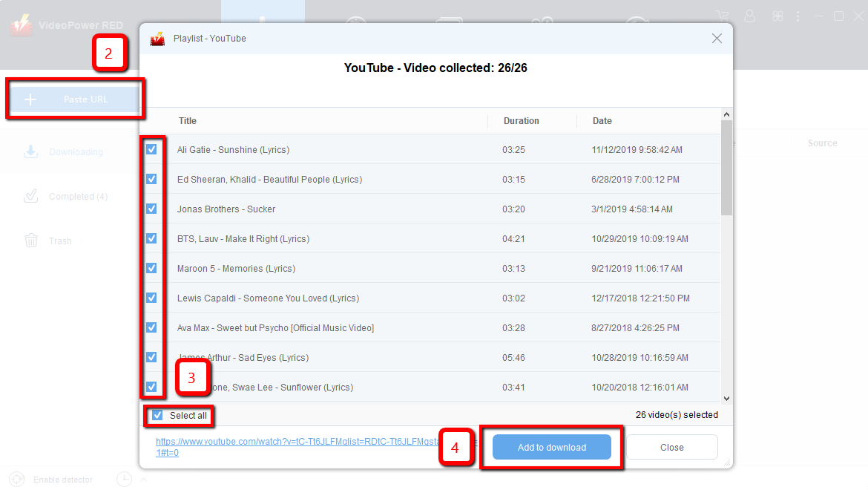Select 'Maroon 5 - Memories (Lyrics)' title
The height and width of the screenshot is (490, 868).
236,269
